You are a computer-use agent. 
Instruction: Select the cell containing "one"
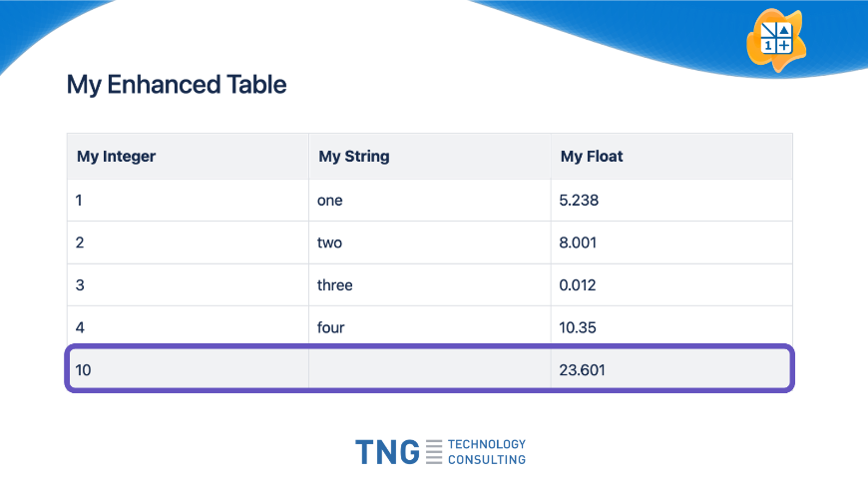click(x=330, y=201)
